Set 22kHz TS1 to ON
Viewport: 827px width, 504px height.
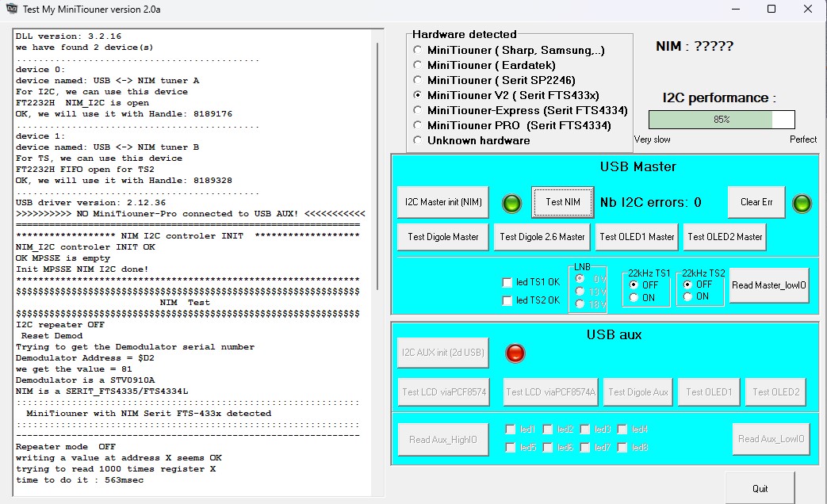[x=634, y=297]
